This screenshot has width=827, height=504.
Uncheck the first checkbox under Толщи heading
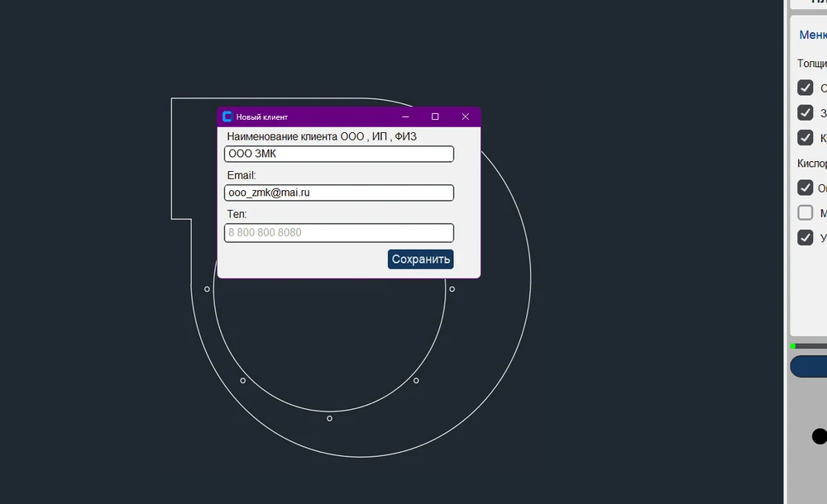coord(805,88)
